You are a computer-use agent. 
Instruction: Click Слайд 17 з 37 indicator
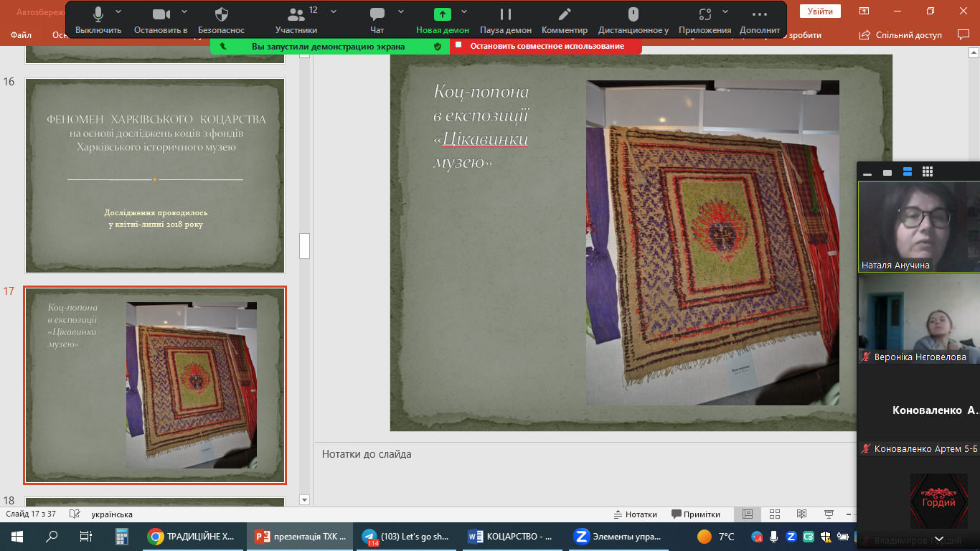click(x=31, y=514)
